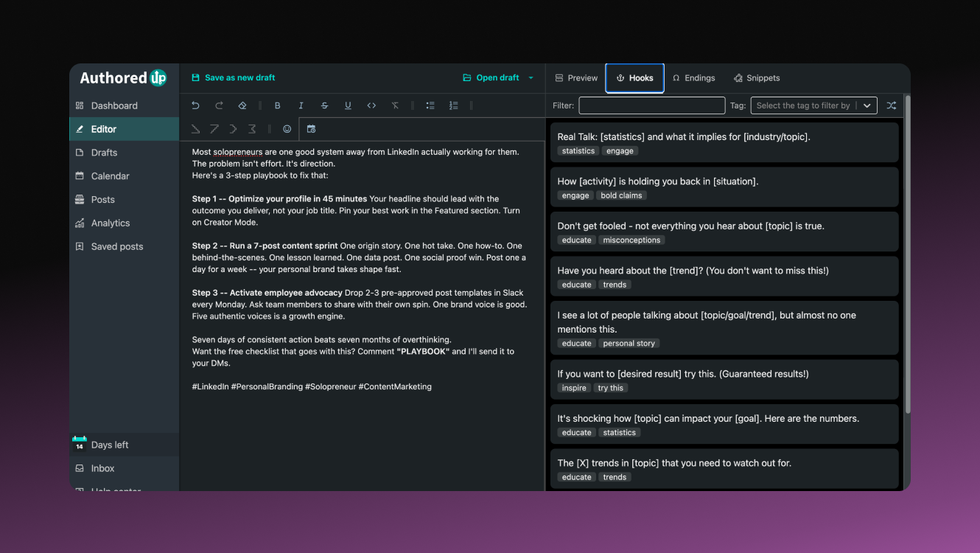
Task: Open the tag filter dropdown
Action: [814, 105]
